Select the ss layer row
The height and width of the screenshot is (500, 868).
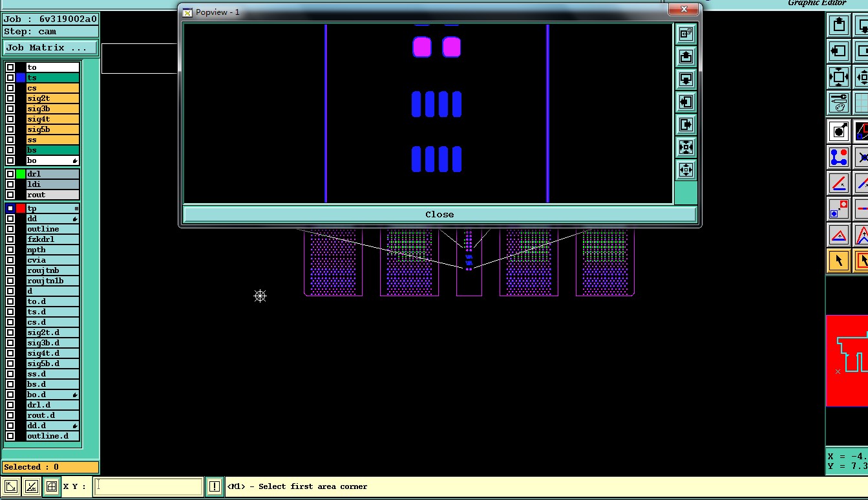pyautogui.click(x=53, y=140)
